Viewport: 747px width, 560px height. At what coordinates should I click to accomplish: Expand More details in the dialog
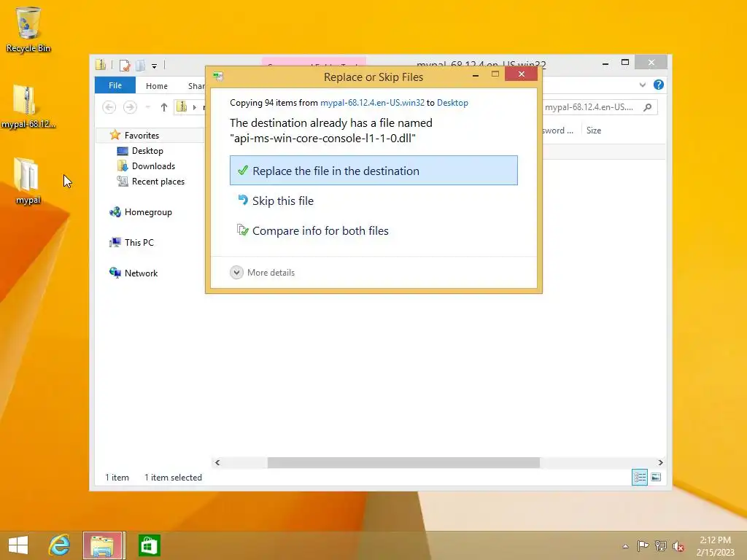263,273
